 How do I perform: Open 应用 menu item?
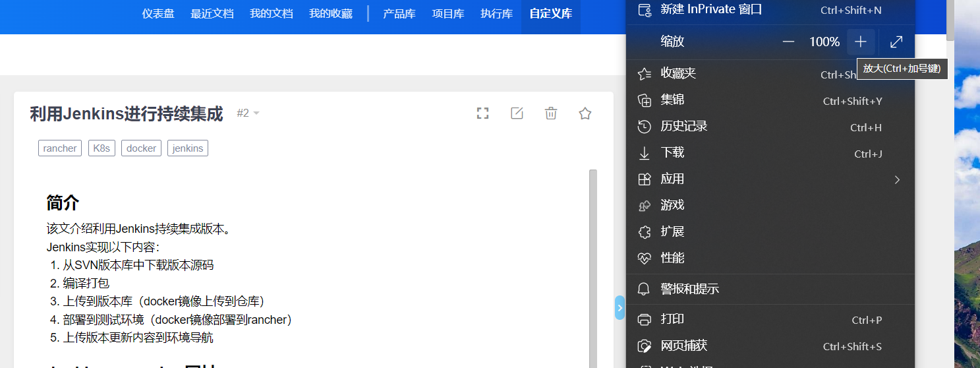pyautogui.click(x=770, y=179)
